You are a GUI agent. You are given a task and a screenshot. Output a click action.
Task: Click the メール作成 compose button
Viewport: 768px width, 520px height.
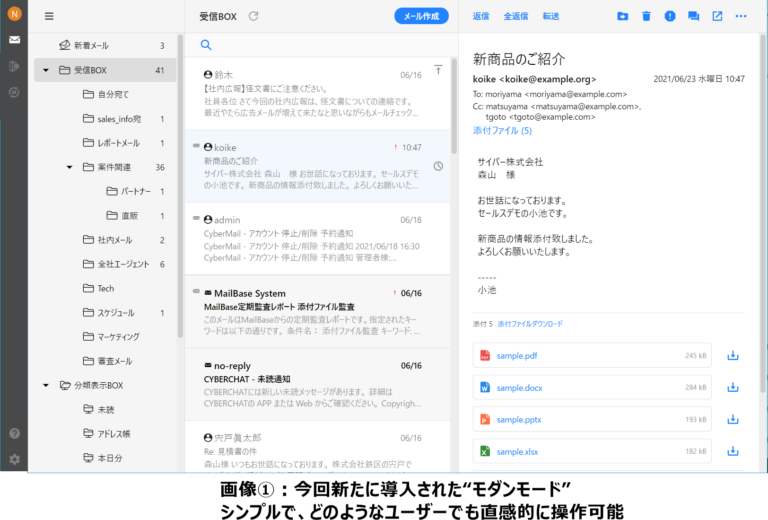click(x=421, y=16)
